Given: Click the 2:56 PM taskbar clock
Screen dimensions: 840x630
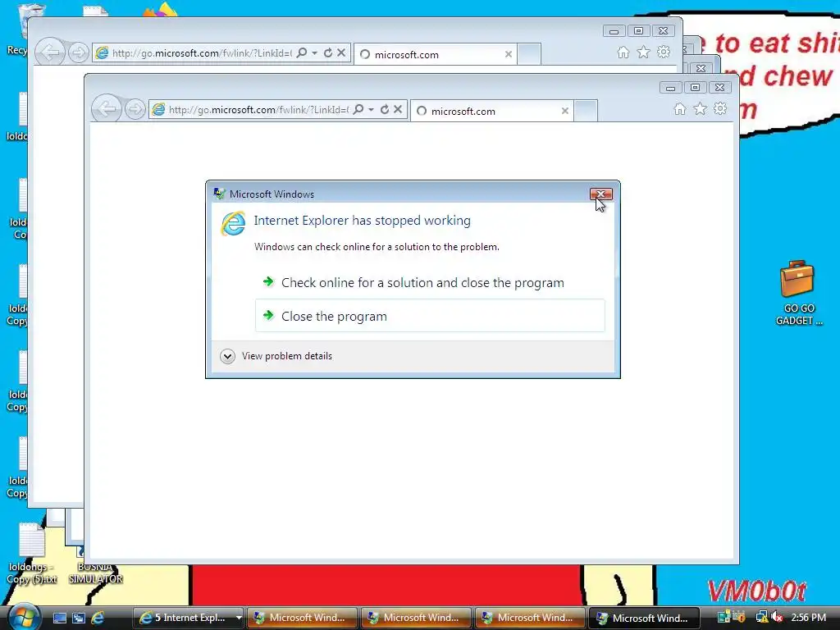Looking at the screenshot, I should pos(808,618).
